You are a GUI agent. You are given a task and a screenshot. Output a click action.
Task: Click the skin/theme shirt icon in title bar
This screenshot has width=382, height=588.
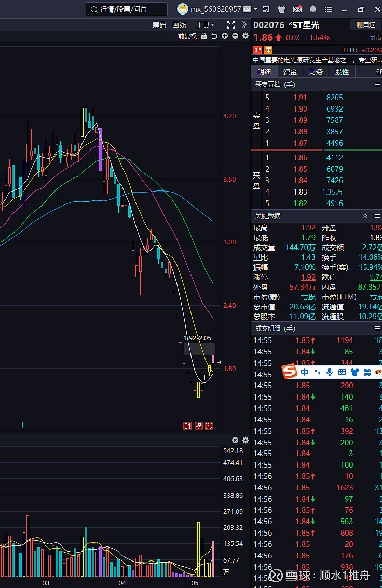[282, 9]
